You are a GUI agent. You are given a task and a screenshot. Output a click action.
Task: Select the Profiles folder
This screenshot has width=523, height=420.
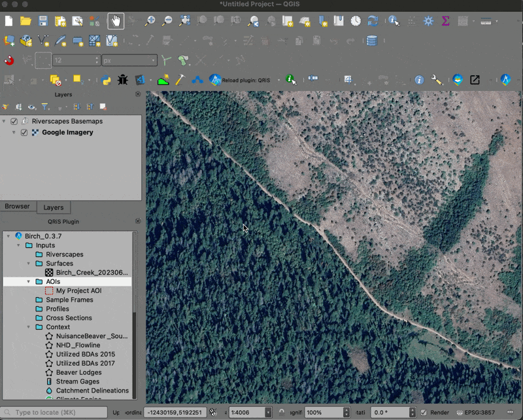58,309
